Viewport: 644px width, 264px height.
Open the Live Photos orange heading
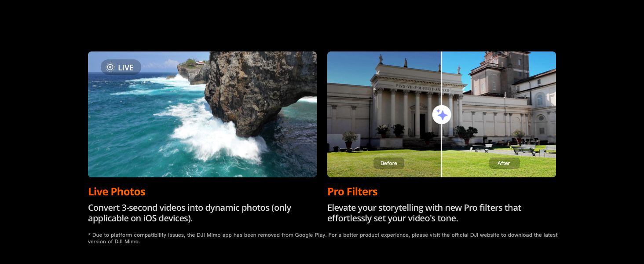117,192
